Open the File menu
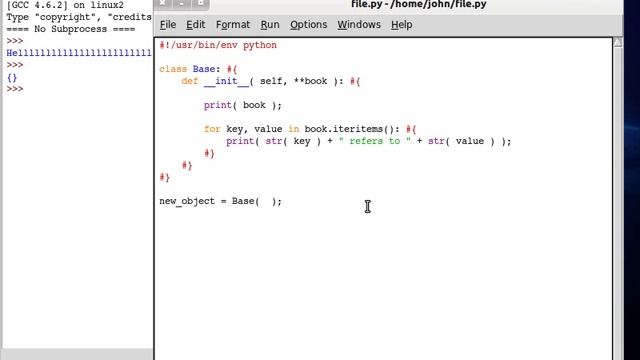 (168, 24)
